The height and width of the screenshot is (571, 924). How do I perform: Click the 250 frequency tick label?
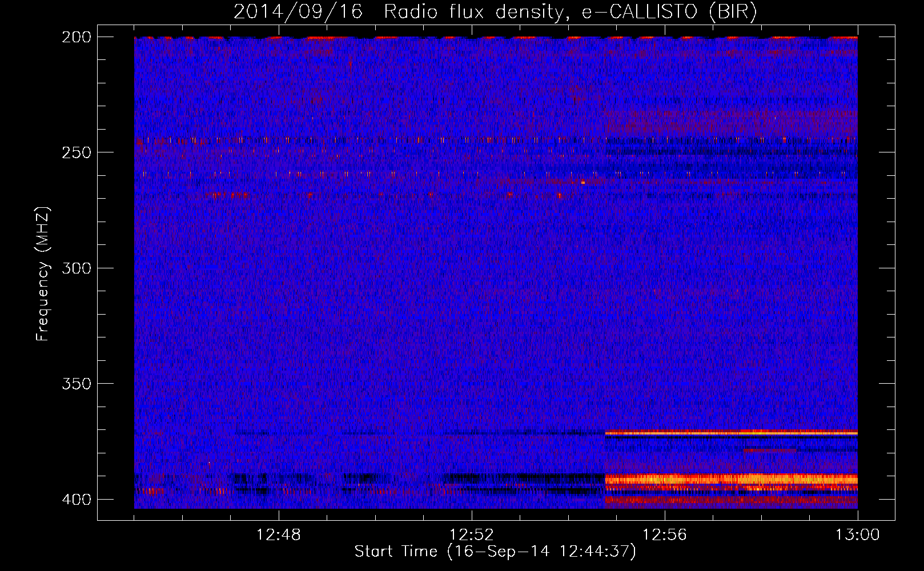[x=76, y=152]
